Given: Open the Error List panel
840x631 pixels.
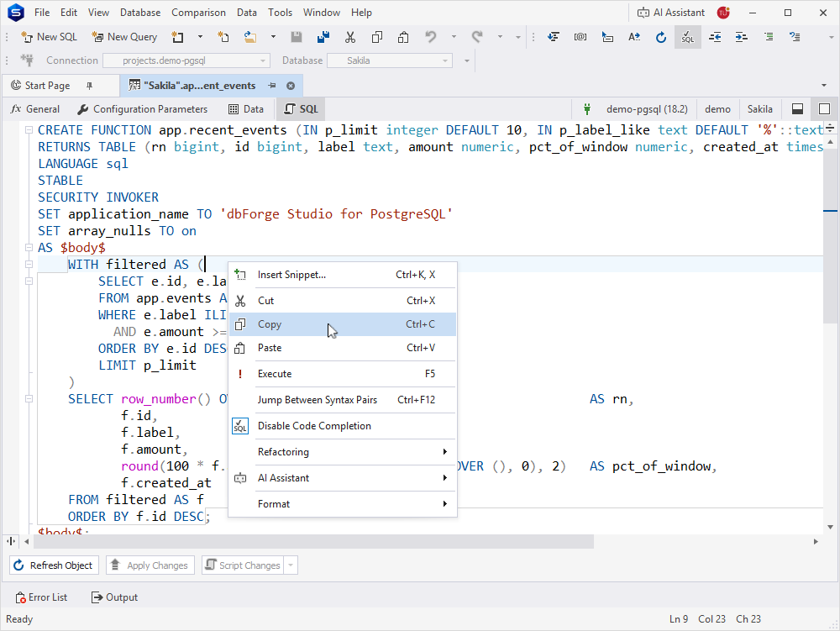Looking at the screenshot, I should [x=42, y=597].
